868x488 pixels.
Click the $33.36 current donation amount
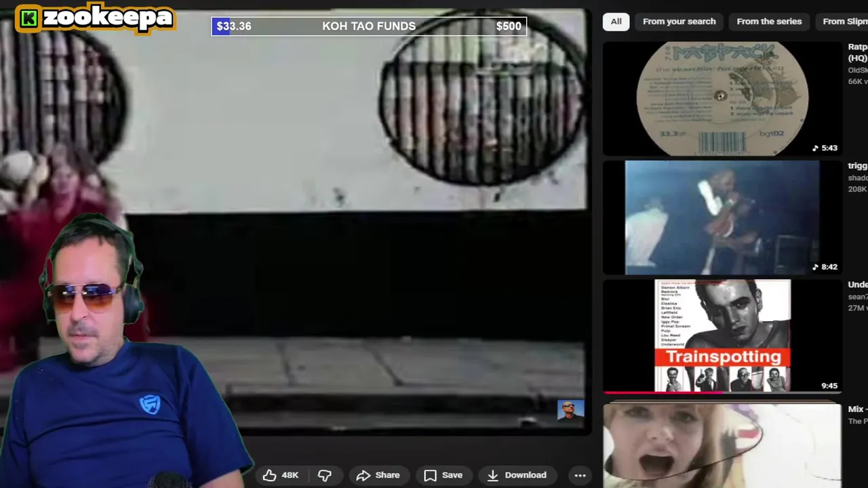tap(234, 26)
